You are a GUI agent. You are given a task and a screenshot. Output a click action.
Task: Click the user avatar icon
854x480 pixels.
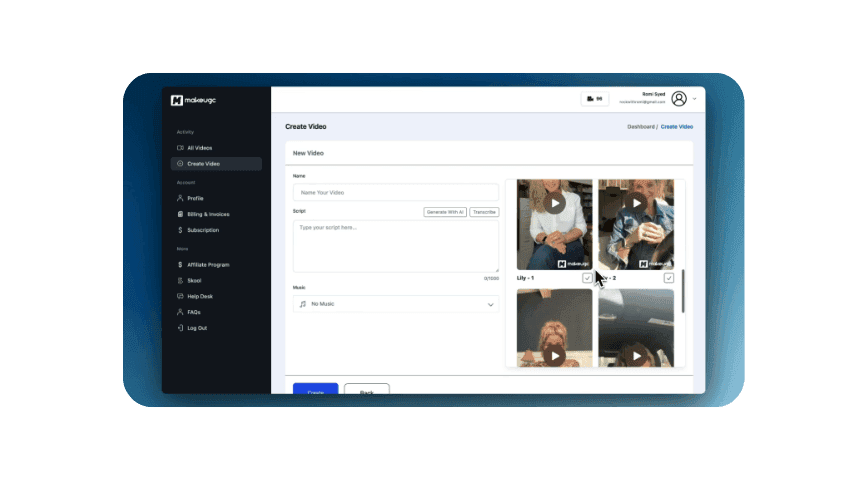click(x=679, y=99)
